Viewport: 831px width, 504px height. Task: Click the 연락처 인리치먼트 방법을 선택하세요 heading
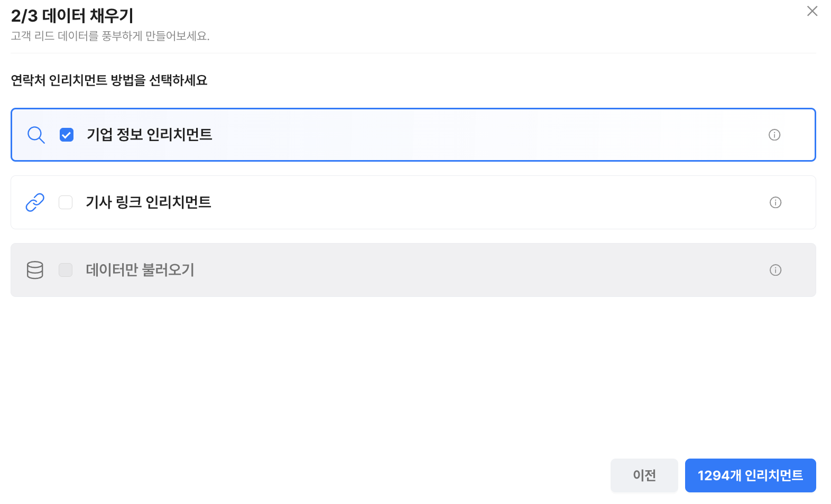[109, 80]
